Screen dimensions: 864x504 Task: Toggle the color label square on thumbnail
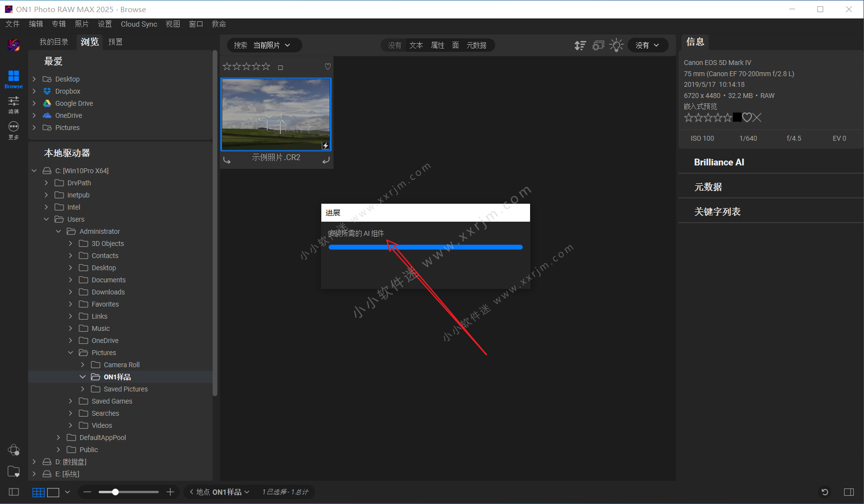281,67
